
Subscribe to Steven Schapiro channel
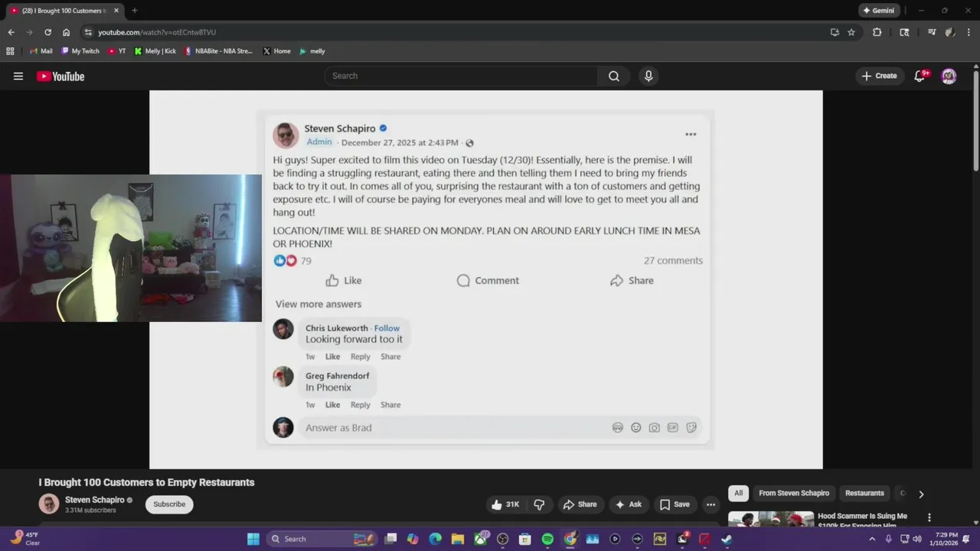click(x=169, y=504)
